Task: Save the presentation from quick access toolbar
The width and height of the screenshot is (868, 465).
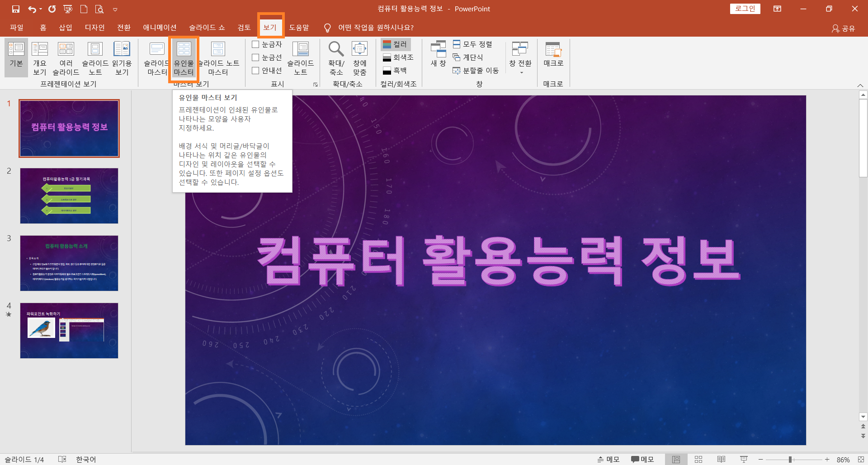Action: (16, 9)
